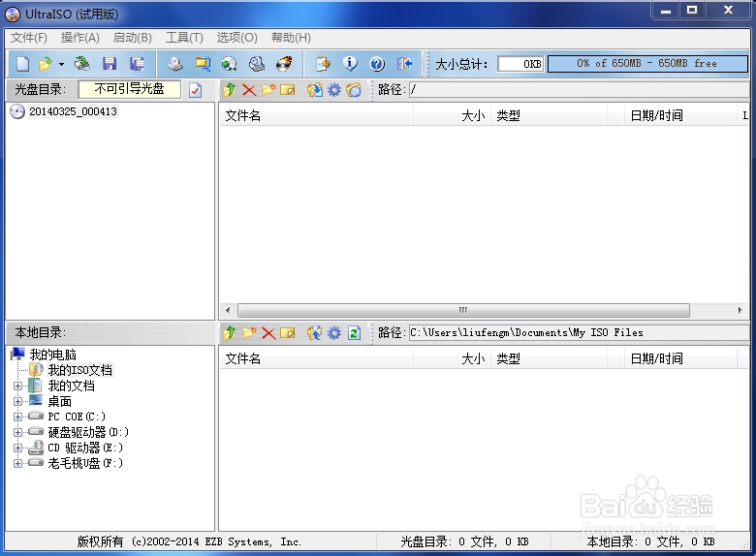Click the Convert disc icon with green arrow

[229, 64]
